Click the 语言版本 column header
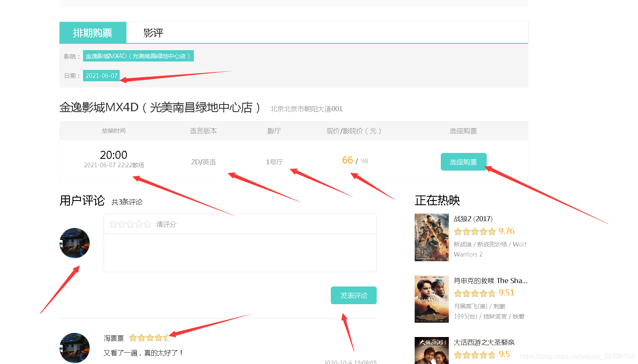638x364 pixels. click(204, 131)
